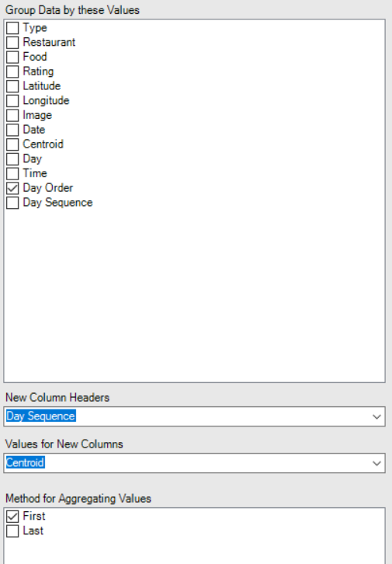The height and width of the screenshot is (564, 392).
Task: Click empty area of the group values list
Action: [194, 295]
